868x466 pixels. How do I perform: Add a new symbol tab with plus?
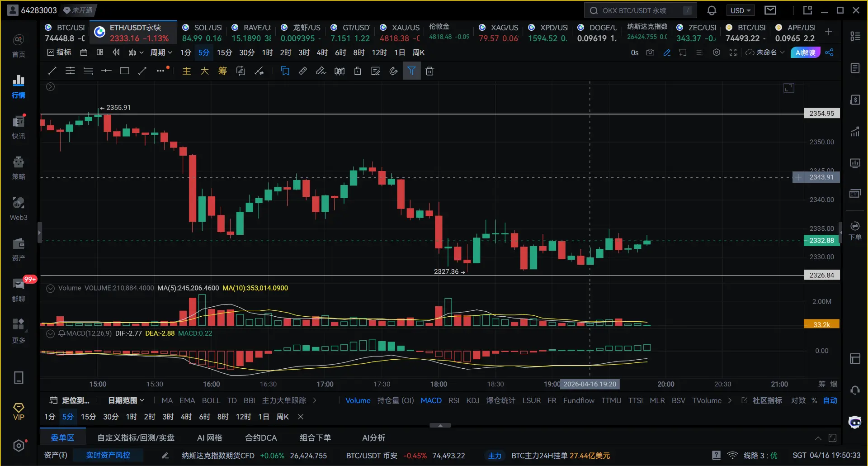coord(829,32)
